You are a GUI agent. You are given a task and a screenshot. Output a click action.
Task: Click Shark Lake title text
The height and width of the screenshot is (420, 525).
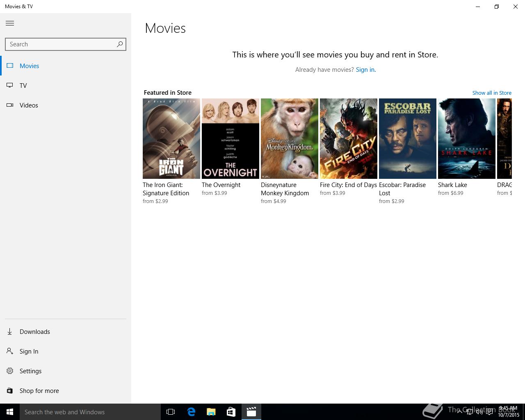(x=452, y=185)
